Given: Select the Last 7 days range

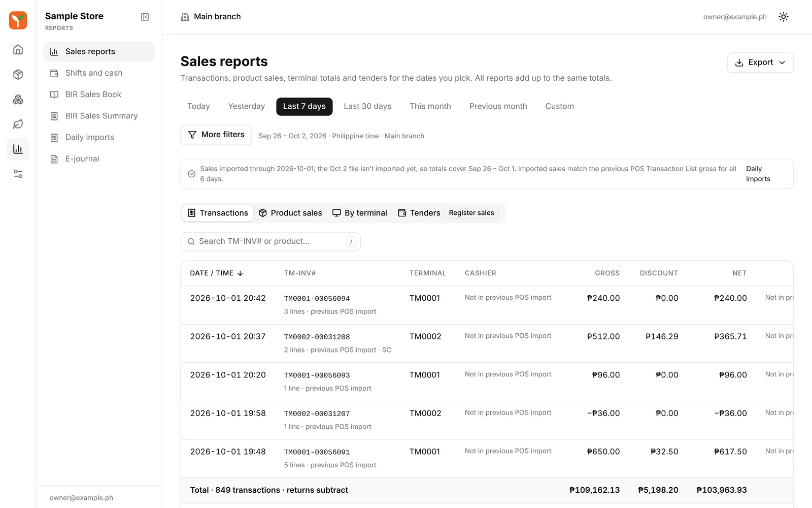Looking at the screenshot, I should [x=304, y=106].
